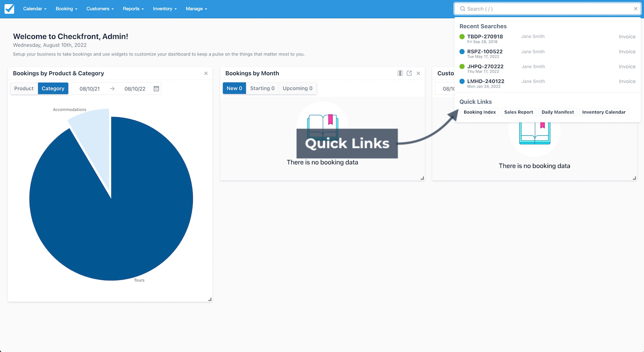Click Jane Smith on the TBDP-270918 row
Viewport: 644px width, 352px height.
click(533, 37)
